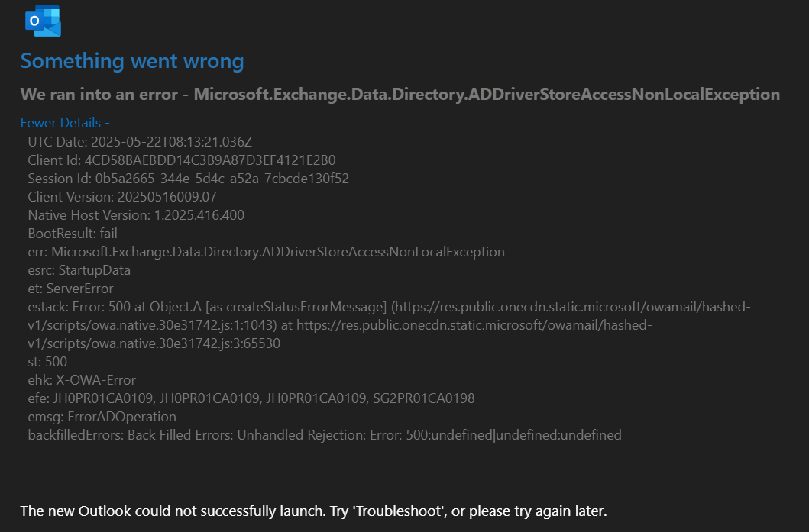Click the UTC Date line
Image resolution: width=809 pixels, height=532 pixels.
point(140,142)
